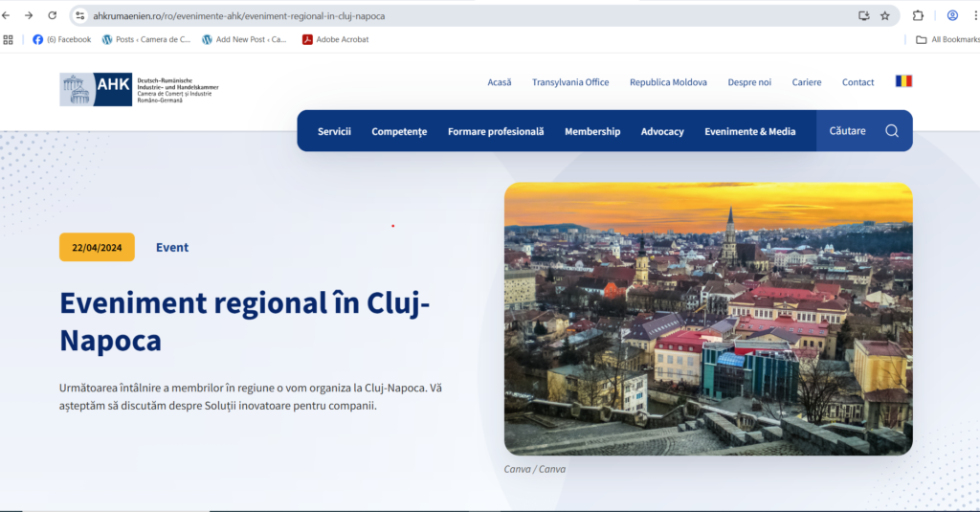Click the Event category label
The width and height of the screenshot is (980, 512).
point(172,248)
